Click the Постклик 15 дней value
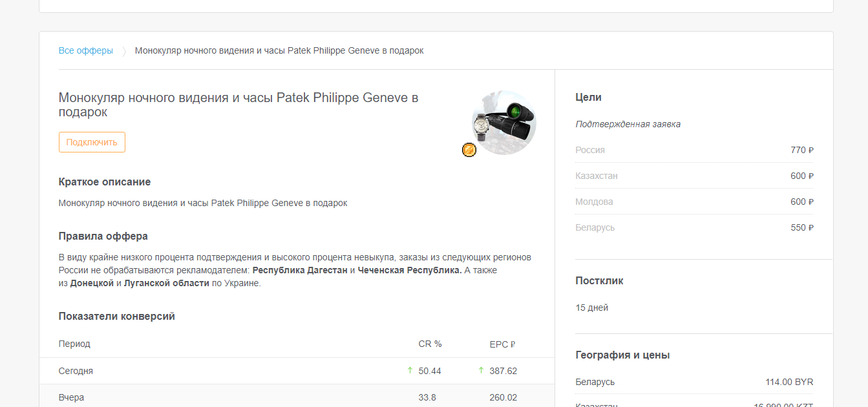Screen dimensions: 868x407 point(592,308)
